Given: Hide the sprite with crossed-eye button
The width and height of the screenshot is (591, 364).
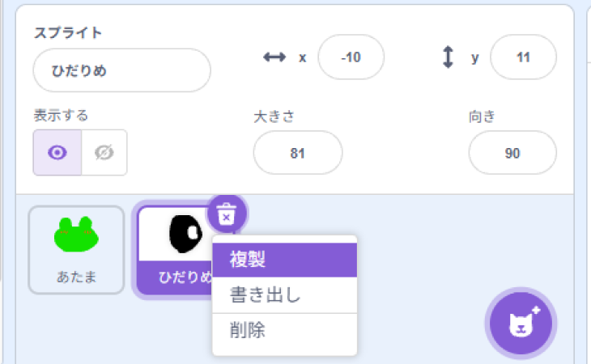Looking at the screenshot, I should click(104, 152).
